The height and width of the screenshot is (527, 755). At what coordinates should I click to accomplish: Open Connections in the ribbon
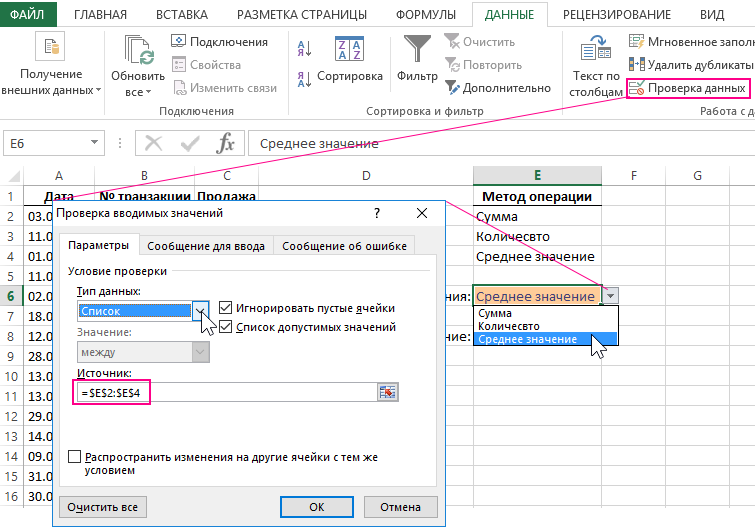point(220,42)
